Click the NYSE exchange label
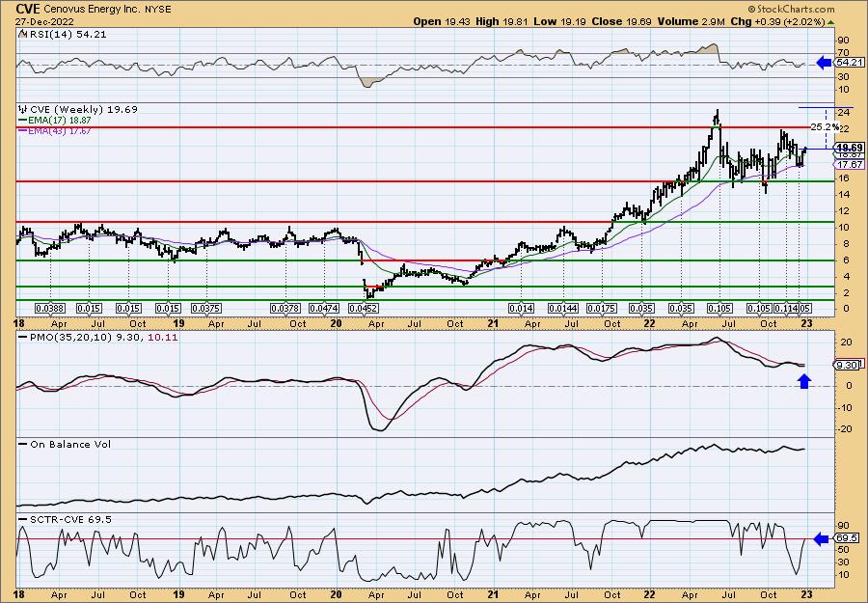Viewport: 868px width, 603px height. click(x=156, y=10)
